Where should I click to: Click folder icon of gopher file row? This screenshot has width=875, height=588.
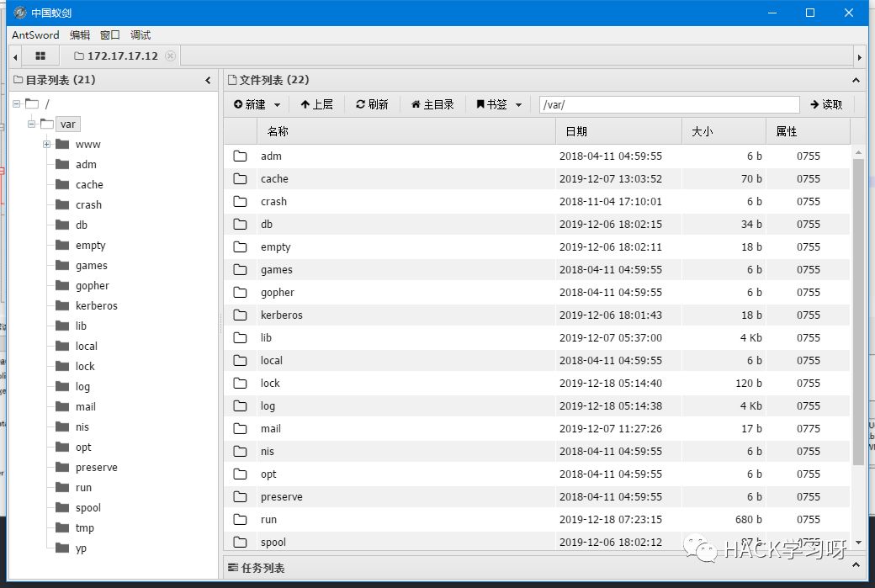click(240, 293)
